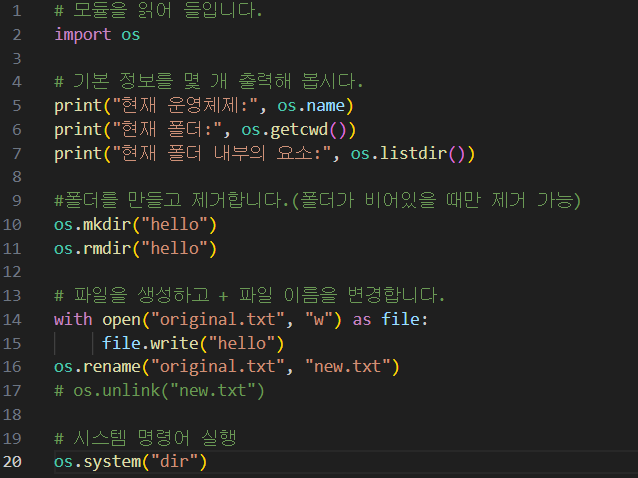Click the "hello" string in os.rmdir
Image resolution: width=638 pixels, height=478 pixels.
[175, 248]
